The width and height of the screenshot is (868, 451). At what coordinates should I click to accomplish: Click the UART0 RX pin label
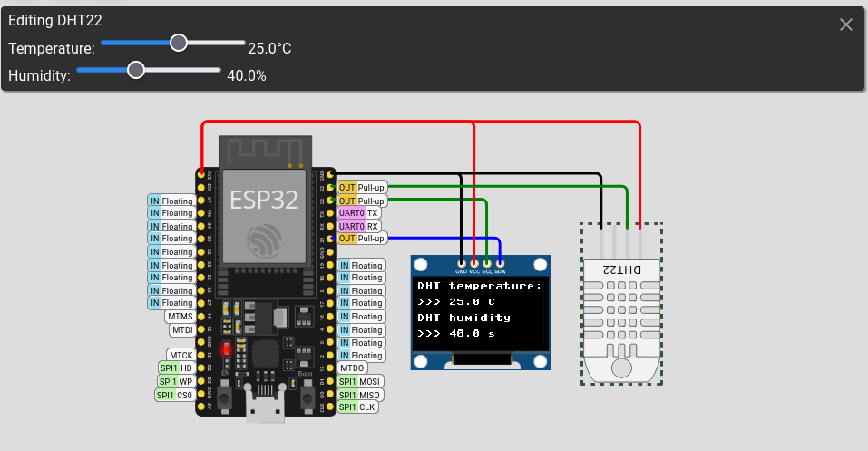coord(359,225)
